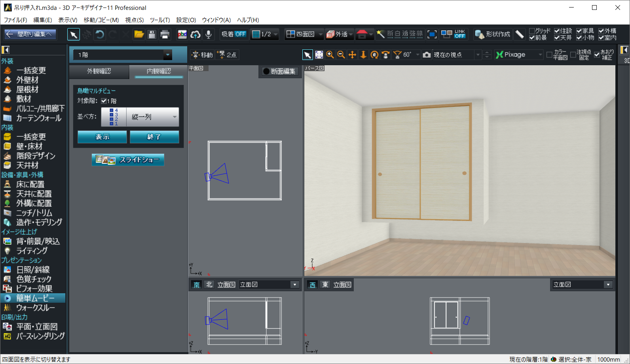The height and width of the screenshot is (364, 630).
Task: Select the zoom in magnifier tool
Action: (x=330, y=55)
